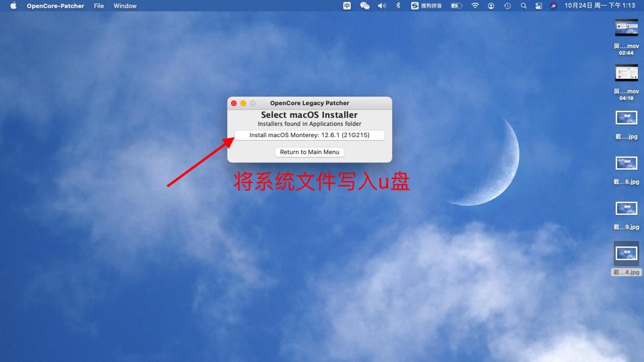The width and height of the screenshot is (644, 362).
Task: Open Control Center in the menu bar
Action: click(538, 6)
